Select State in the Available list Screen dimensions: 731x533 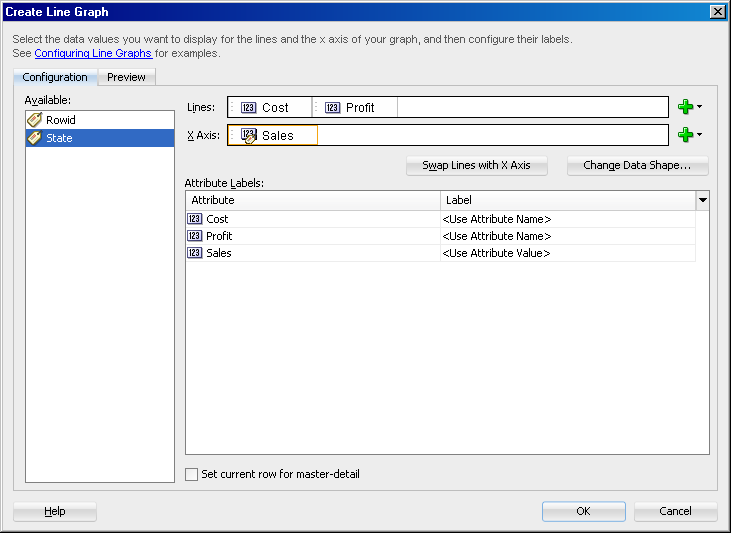click(x=100, y=138)
